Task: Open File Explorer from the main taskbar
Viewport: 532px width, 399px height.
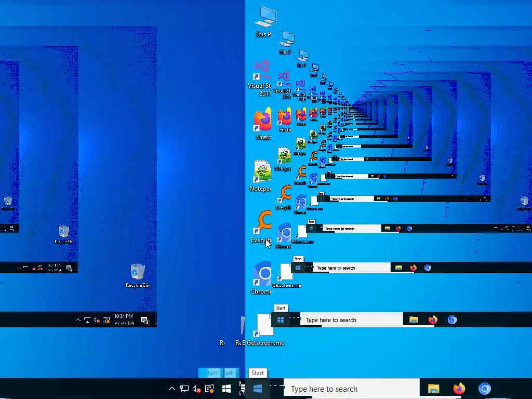Action: [x=433, y=389]
